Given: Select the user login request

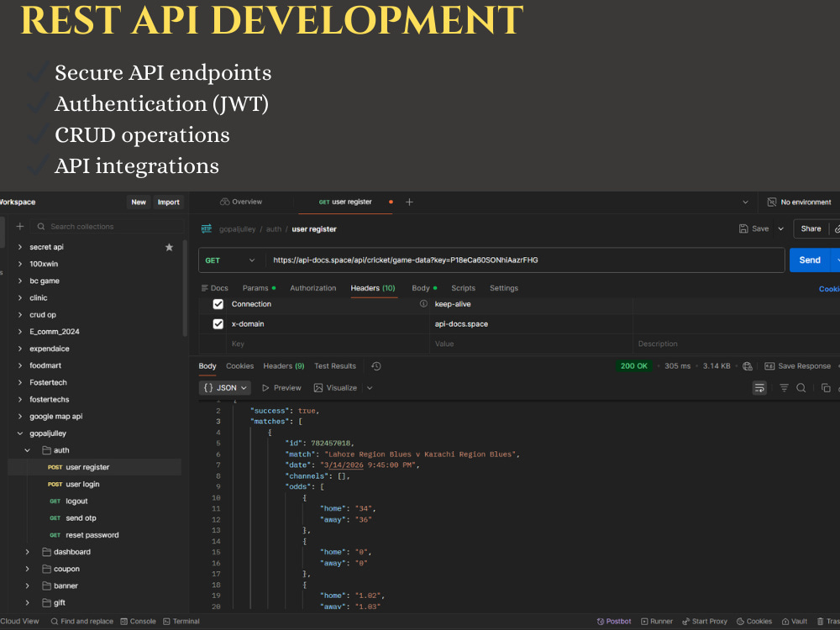Looking at the screenshot, I should pyautogui.click(x=82, y=485).
